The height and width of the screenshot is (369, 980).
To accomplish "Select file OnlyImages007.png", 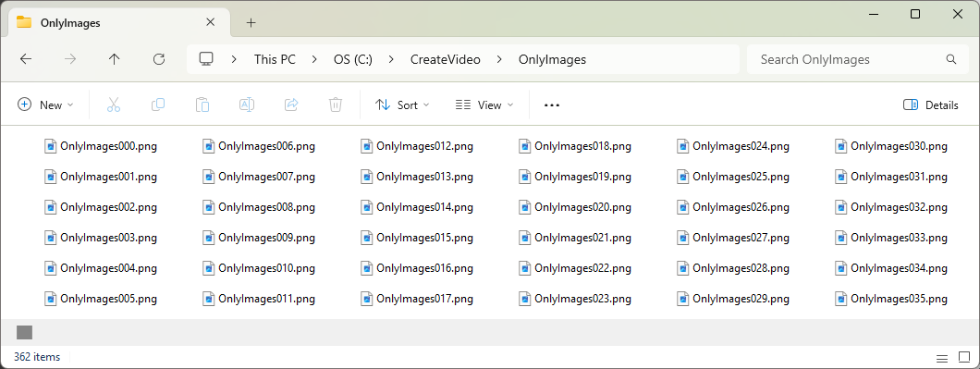I will tap(259, 177).
